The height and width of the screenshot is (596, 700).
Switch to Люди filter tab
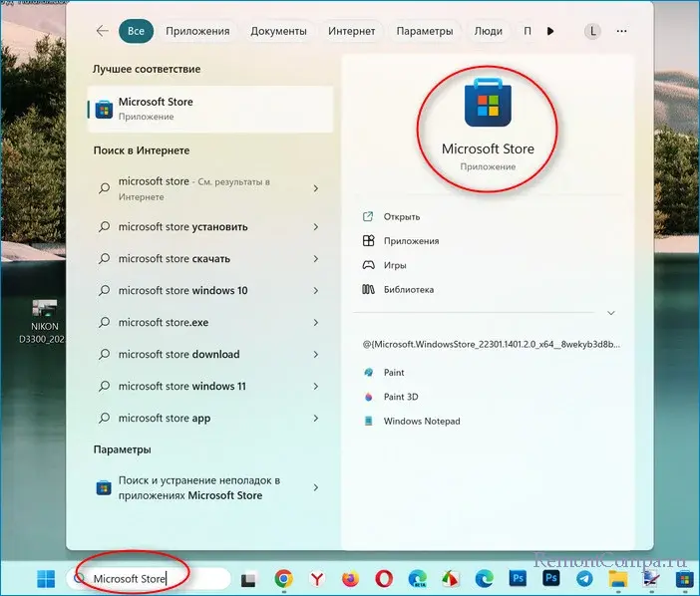488,31
